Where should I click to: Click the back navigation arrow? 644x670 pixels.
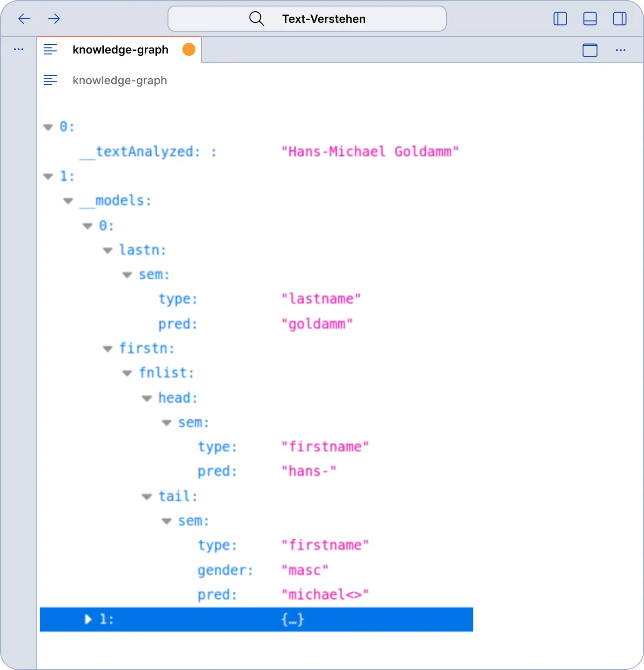click(x=24, y=19)
